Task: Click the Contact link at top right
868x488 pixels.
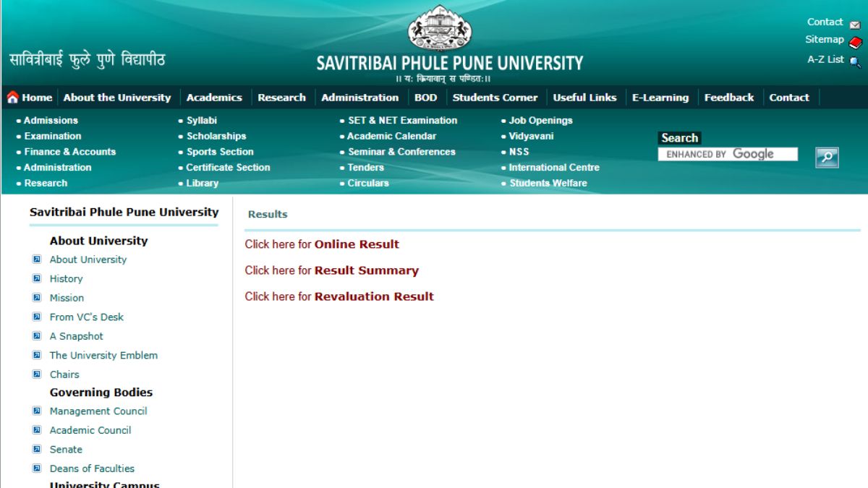Action: [825, 22]
